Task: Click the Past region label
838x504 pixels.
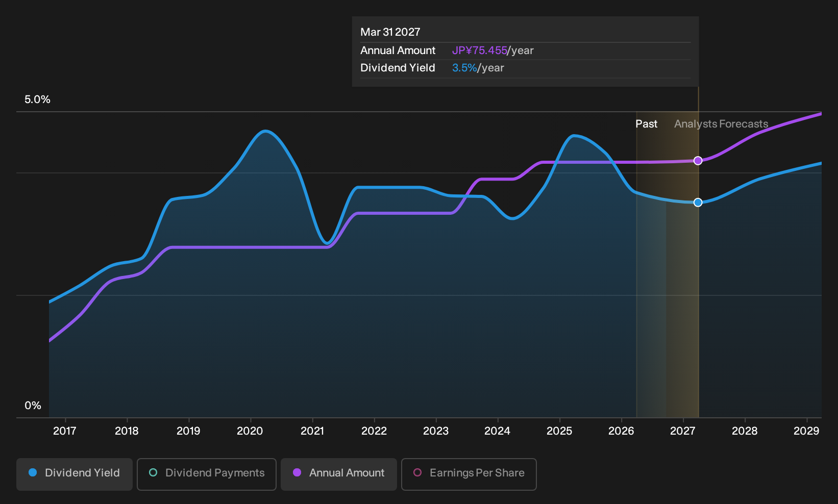Action: pyautogui.click(x=646, y=124)
